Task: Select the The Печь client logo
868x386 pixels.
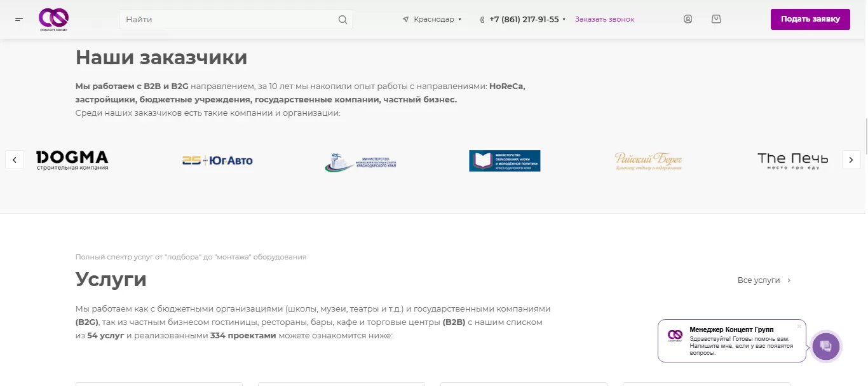Action: pyautogui.click(x=792, y=160)
